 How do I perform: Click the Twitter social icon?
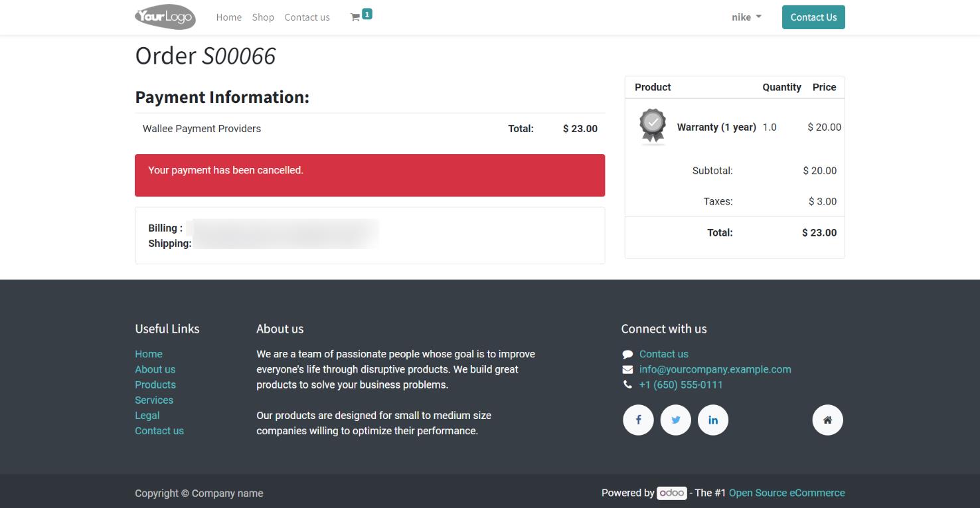[x=675, y=420]
